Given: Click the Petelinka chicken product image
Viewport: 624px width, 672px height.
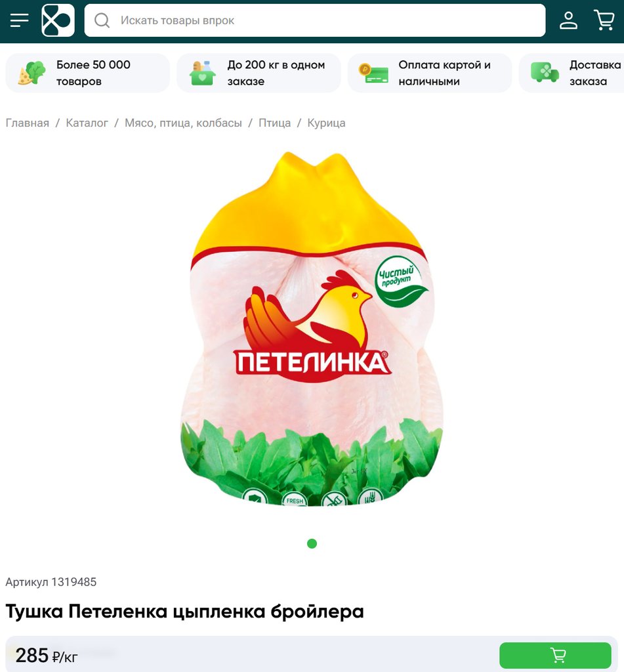Looking at the screenshot, I should tap(312, 329).
